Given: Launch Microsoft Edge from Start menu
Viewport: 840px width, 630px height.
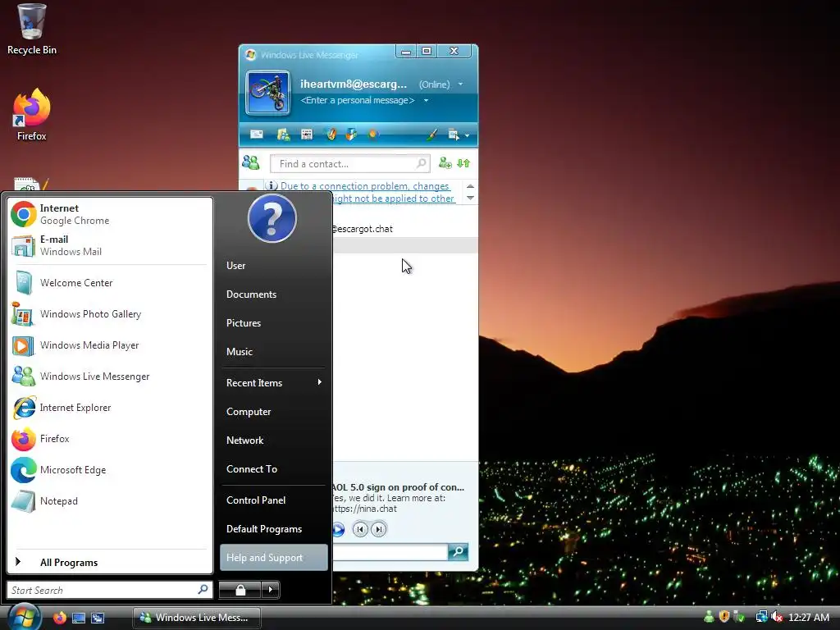Looking at the screenshot, I should 109,470.
